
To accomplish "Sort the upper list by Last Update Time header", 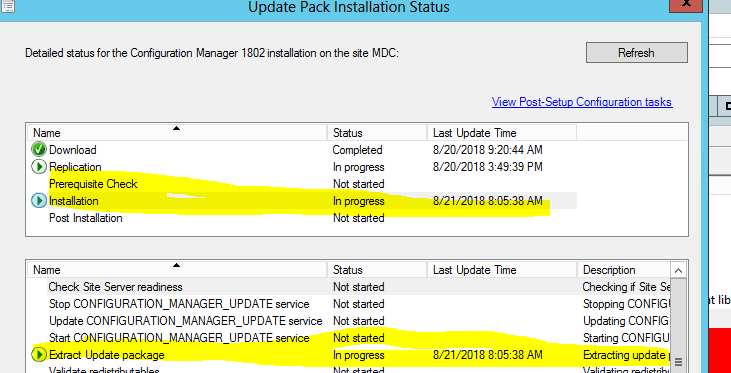I will [502, 133].
